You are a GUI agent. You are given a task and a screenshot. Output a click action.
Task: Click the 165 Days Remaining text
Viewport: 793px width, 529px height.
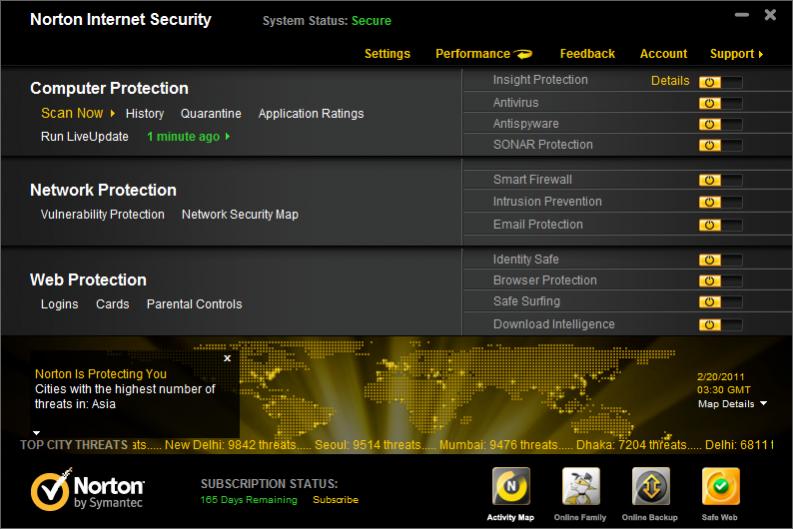point(249,500)
